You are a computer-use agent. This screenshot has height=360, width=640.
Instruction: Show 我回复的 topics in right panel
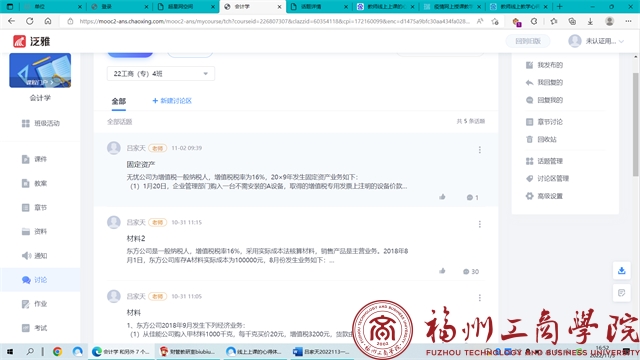pos(544,82)
